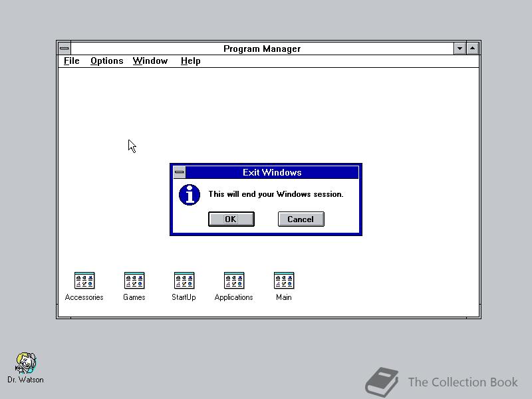
Task: Open the Help menu
Action: pos(190,61)
